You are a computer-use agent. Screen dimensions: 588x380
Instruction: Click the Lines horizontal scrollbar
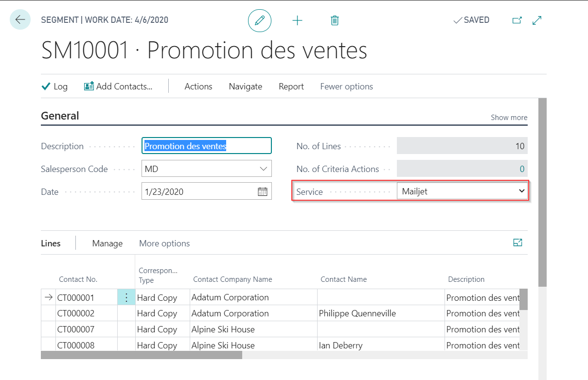142,355
